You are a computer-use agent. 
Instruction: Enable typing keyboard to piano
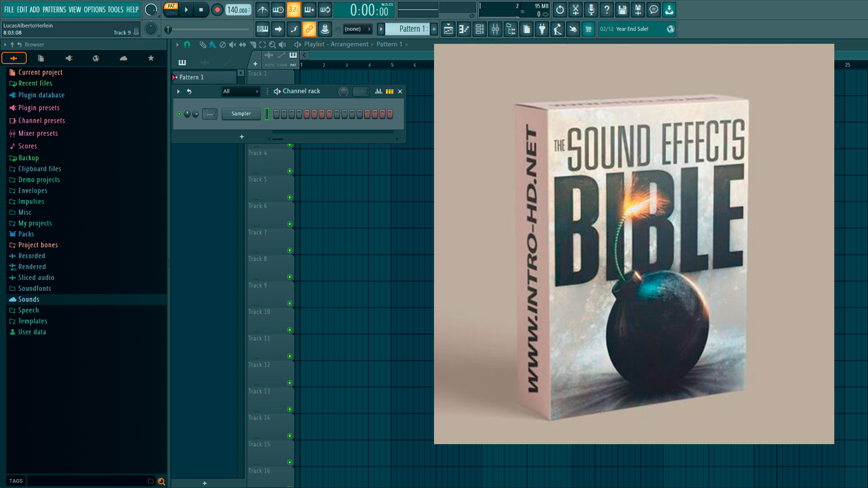coord(262,29)
